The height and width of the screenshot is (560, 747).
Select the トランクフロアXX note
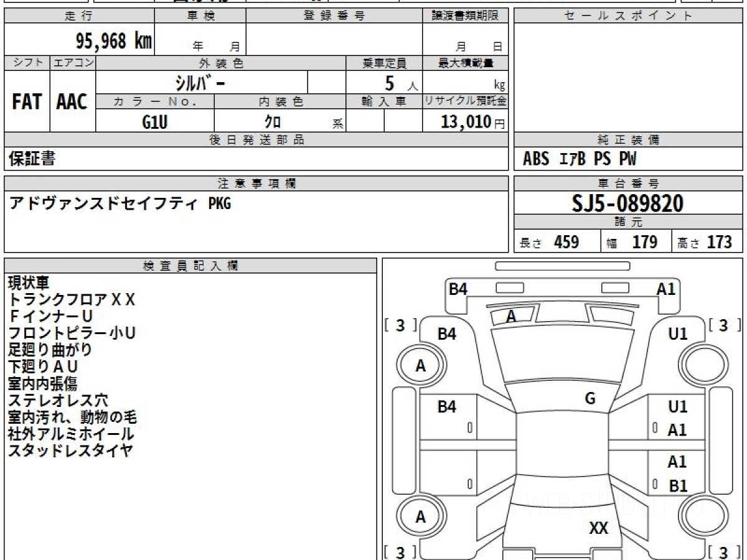click(x=71, y=300)
